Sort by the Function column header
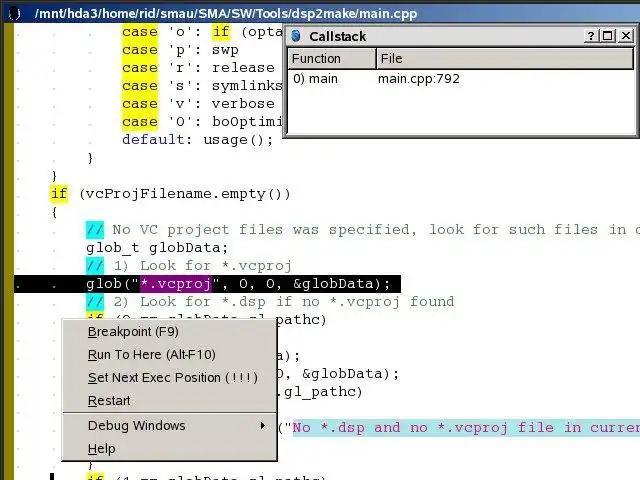 click(332, 58)
